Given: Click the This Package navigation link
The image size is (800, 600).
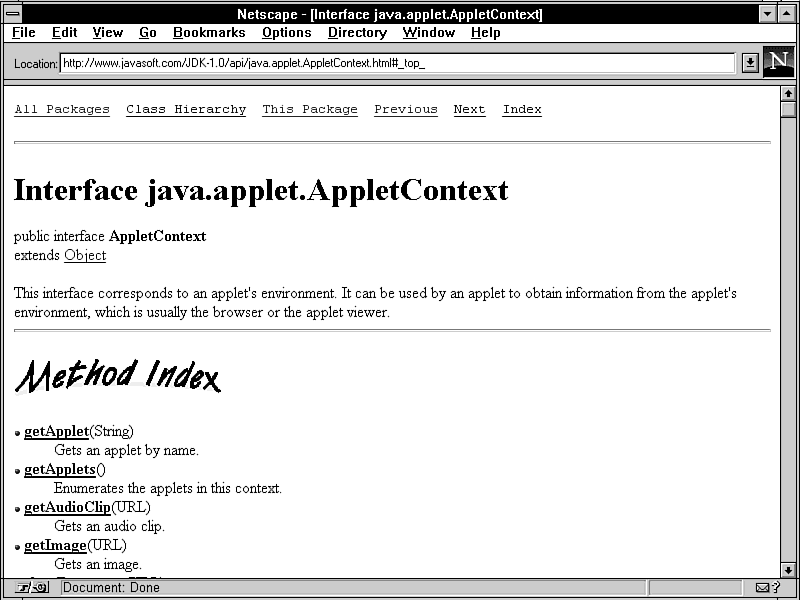Looking at the screenshot, I should tap(310, 110).
